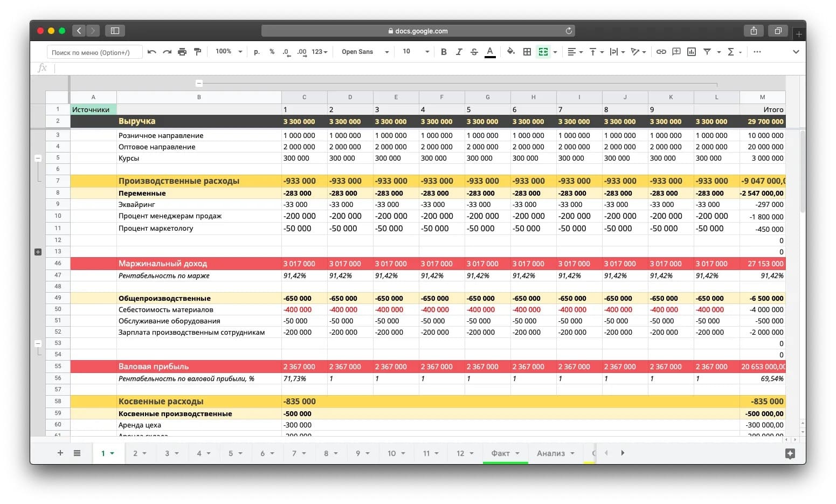The height and width of the screenshot is (504, 836).
Task: Toggle bold formatting
Action: click(x=444, y=52)
